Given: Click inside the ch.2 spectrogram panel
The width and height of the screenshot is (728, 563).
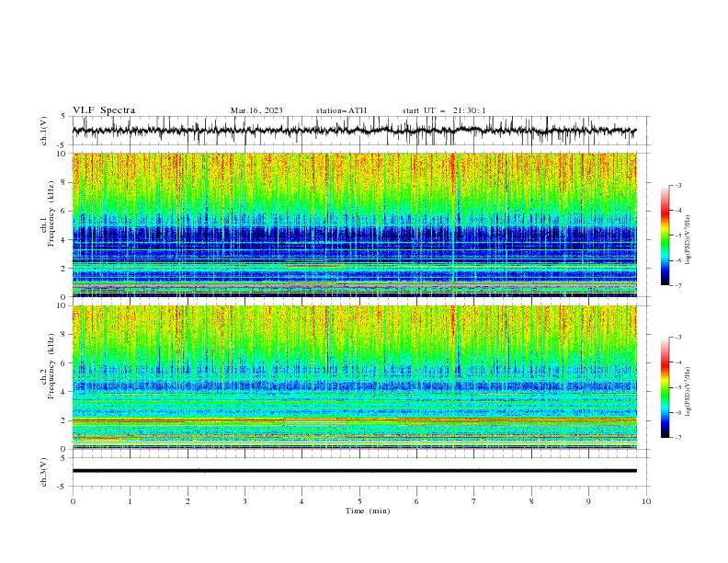Looking at the screenshot, I should click(354, 377).
